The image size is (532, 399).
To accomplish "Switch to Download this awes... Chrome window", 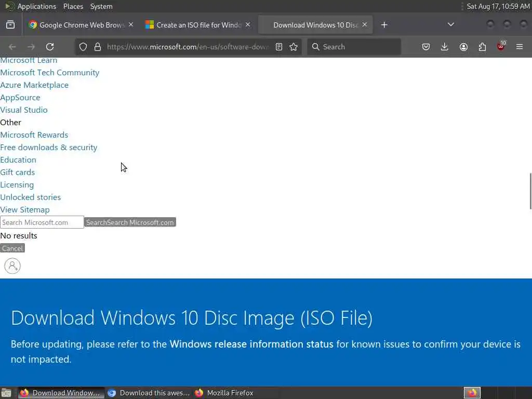I will click(149, 393).
